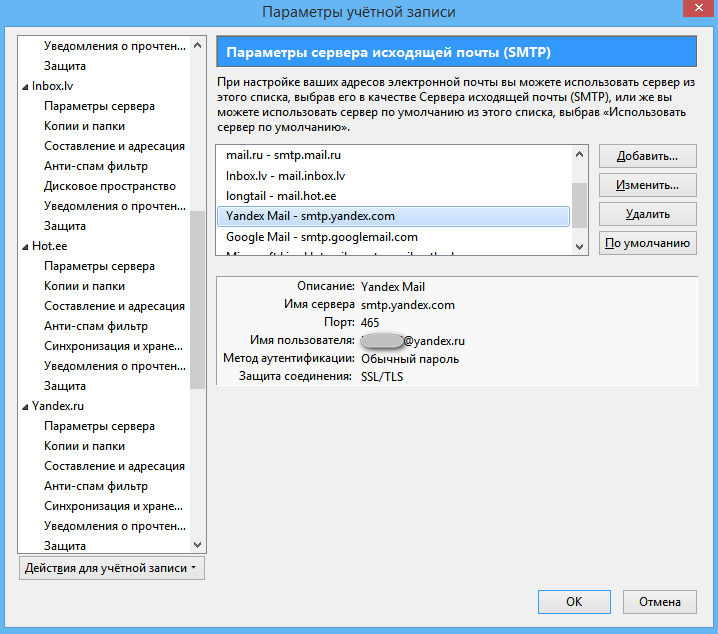Viewport: 718px width, 634px height.
Task: Open Disk Space under Inbox.lv
Action: point(110,186)
